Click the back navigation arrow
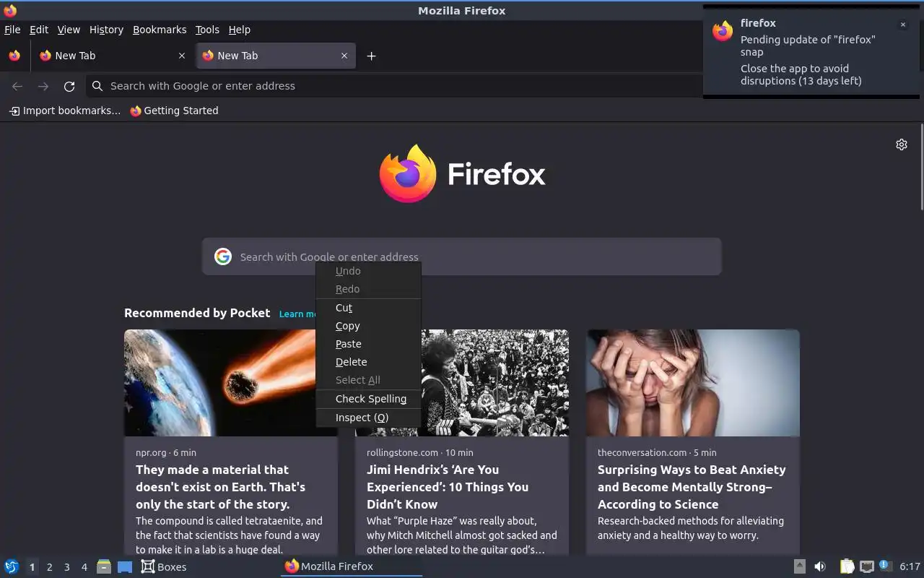The width and height of the screenshot is (924, 578). point(17,86)
